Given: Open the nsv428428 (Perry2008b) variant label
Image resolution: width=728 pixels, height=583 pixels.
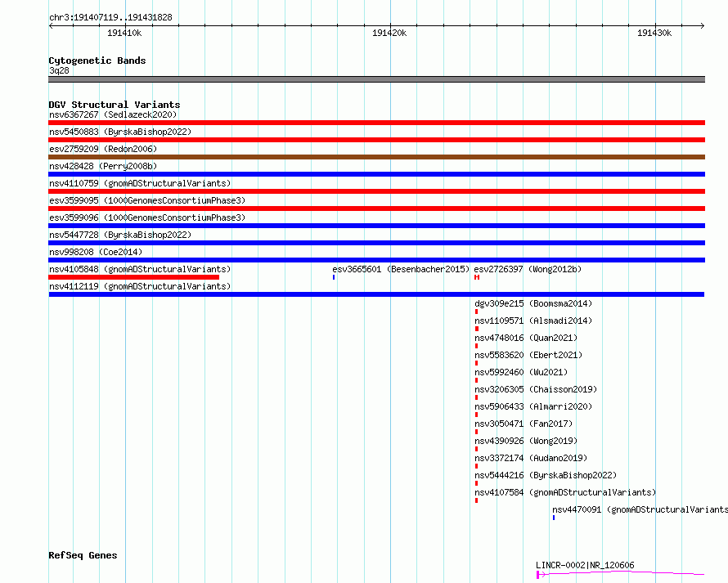Looking at the screenshot, I should pyautogui.click(x=103, y=166).
